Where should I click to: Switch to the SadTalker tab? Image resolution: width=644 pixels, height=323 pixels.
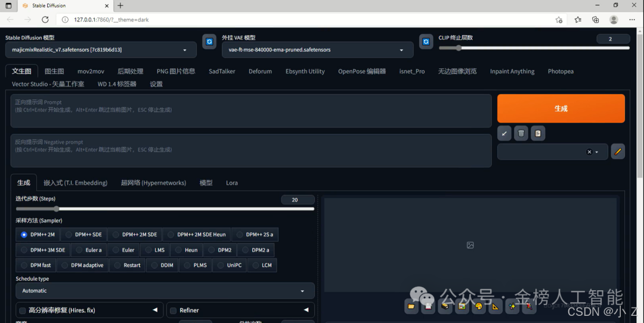(x=222, y=71)
